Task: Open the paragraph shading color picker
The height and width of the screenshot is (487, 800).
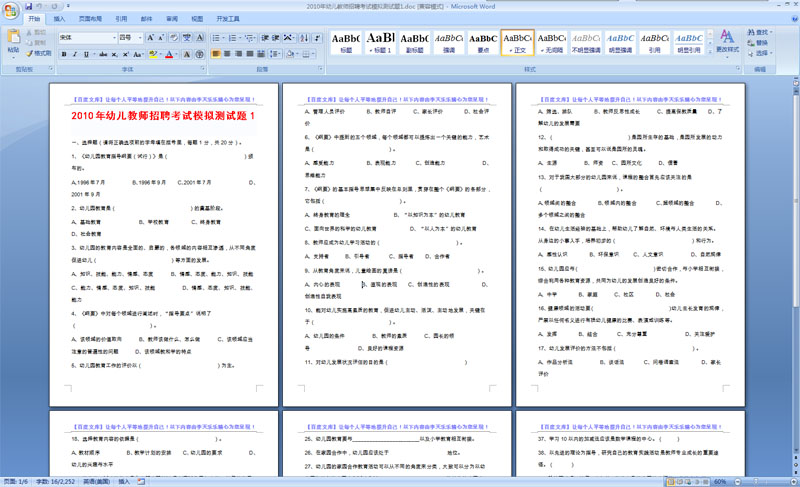Action: coord(292,54)
